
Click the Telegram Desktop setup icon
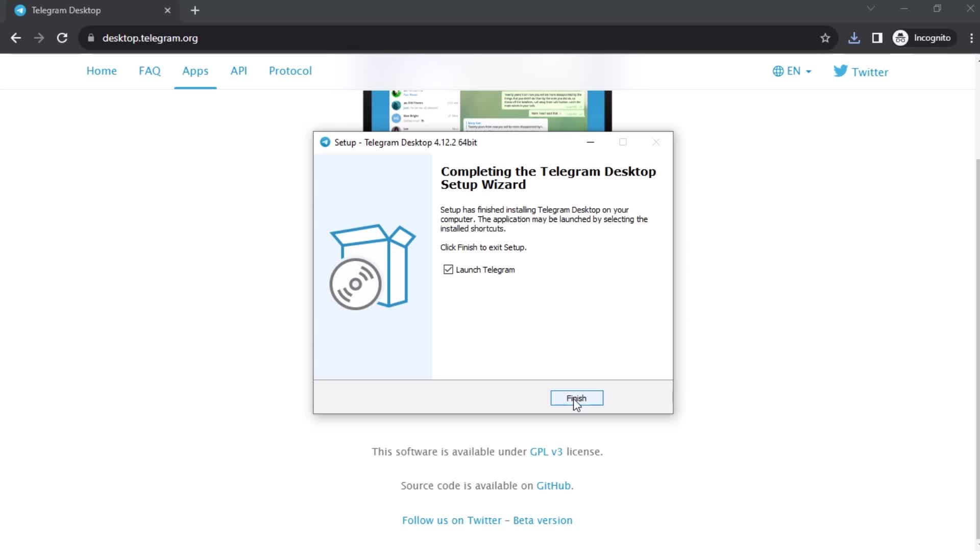pyautogui.click(x=327, y=142)
